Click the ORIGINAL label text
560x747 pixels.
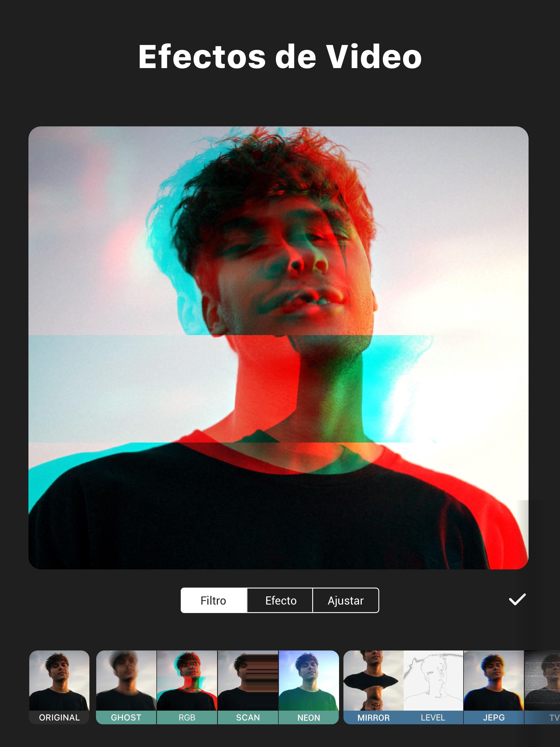click(59, 717)
